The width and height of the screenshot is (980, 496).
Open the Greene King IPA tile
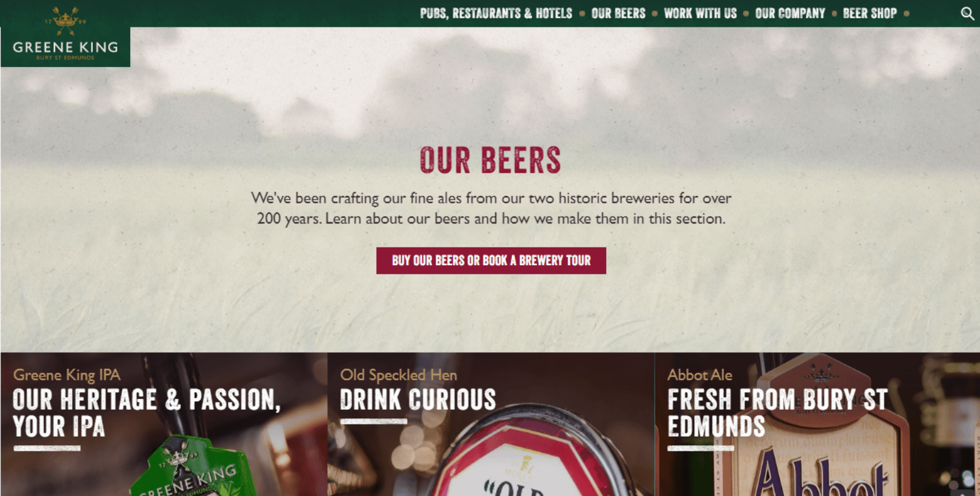(164, 424)
